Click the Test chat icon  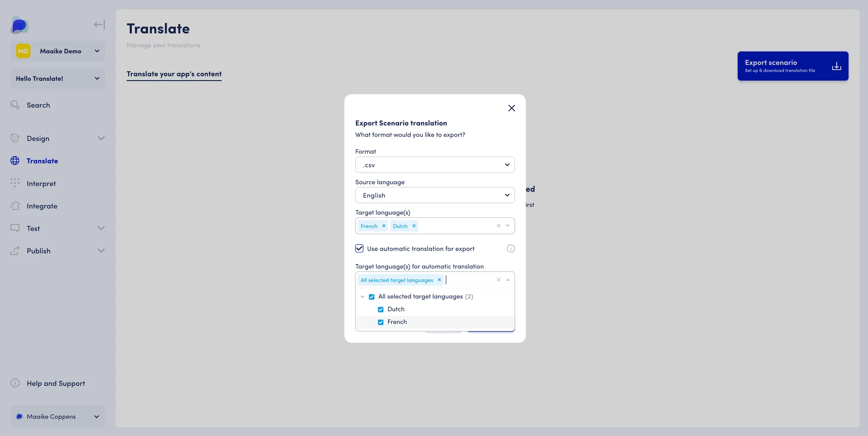tap(15, 228)
